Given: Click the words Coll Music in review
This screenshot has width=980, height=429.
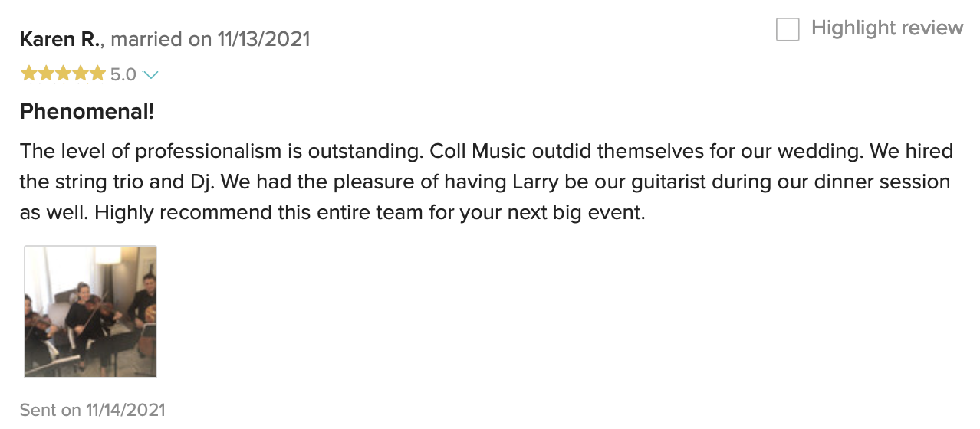Looking at the screenshot, I should [468, 151].
